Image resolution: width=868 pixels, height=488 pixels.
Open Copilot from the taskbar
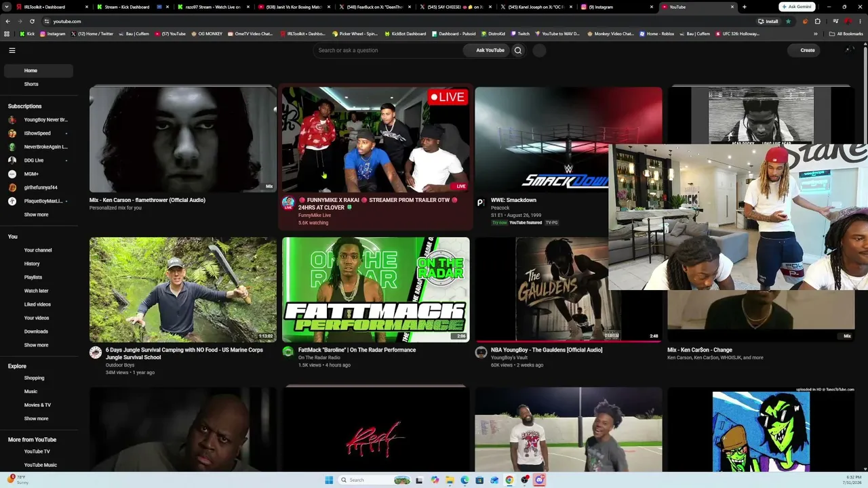[435, 480]
